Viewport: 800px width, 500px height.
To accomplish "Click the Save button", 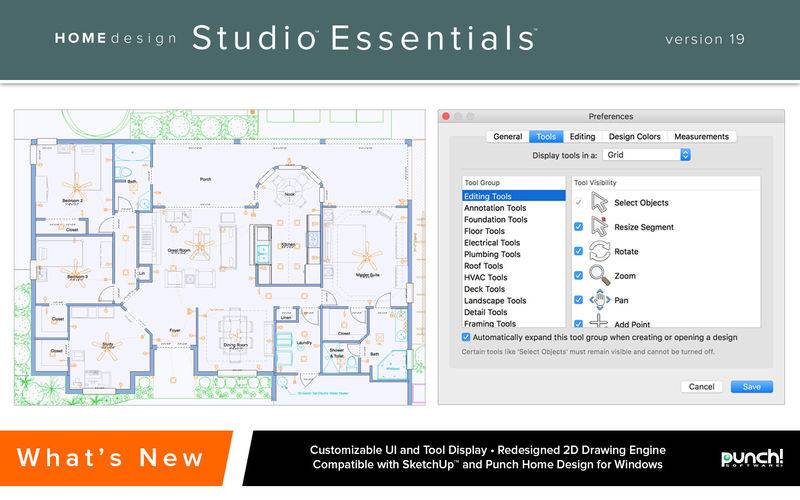I will 751,386.
